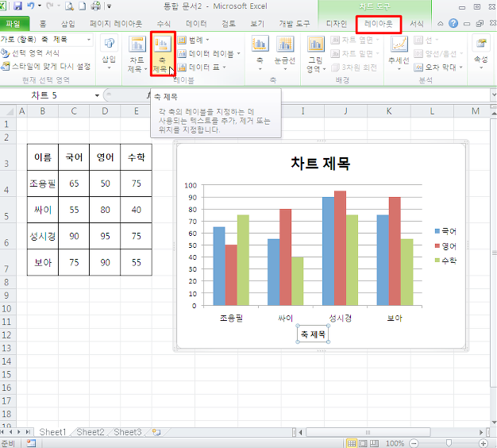
Task: Click the 축 제목 text box in chart
Action: (x=313, y=334)
